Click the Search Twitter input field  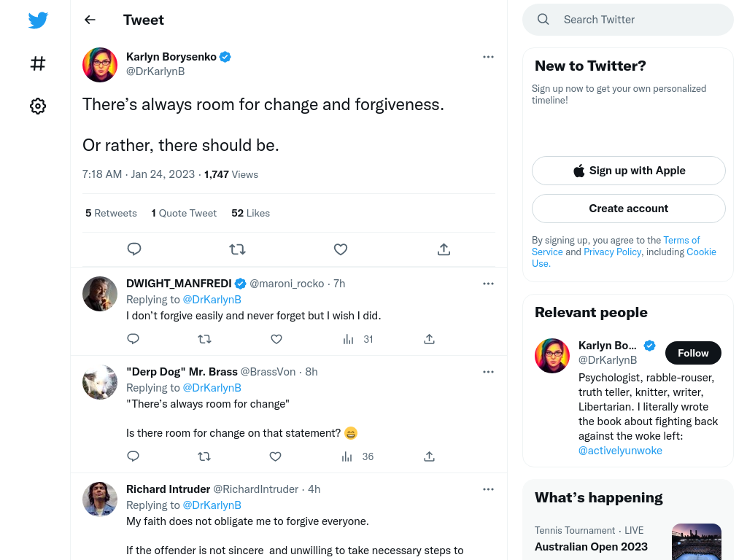628,20
